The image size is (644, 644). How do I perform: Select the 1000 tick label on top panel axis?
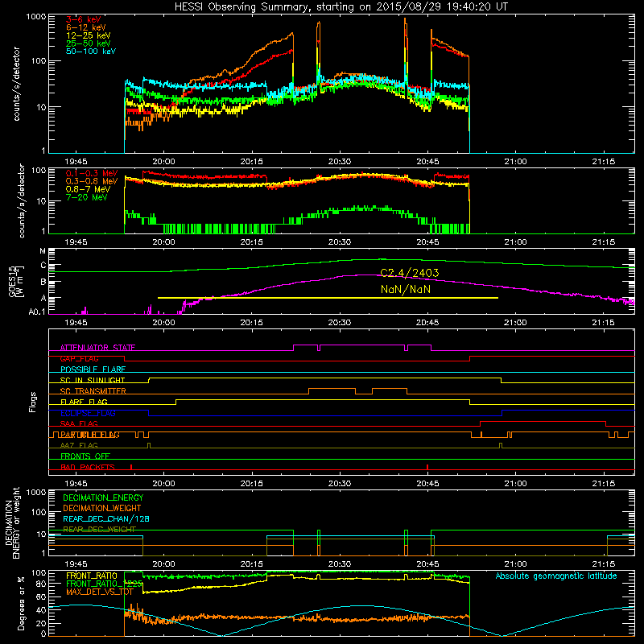pos(35,17)
